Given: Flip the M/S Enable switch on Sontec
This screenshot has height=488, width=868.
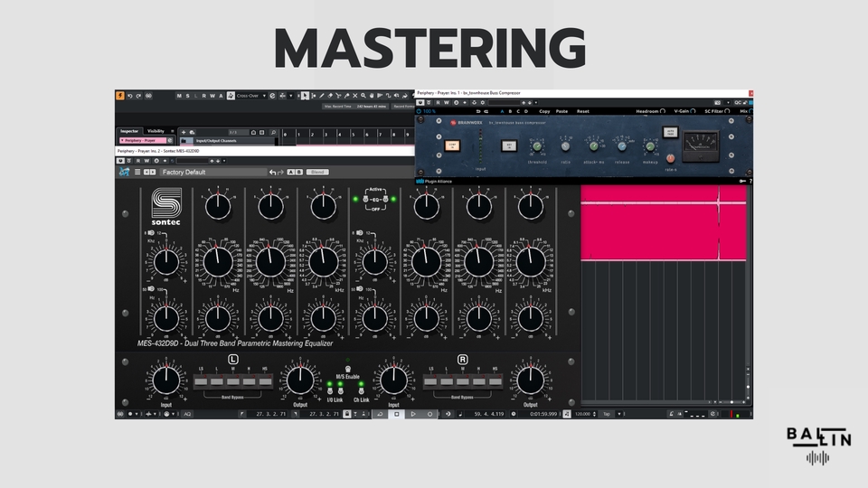Looking at the screenshot, I should pyautogui.click(x=347, y=369).
